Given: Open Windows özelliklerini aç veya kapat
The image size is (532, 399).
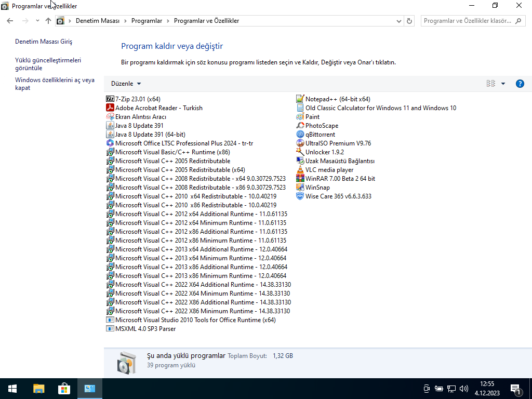Looking at the screenshot, I should [55, 84].
